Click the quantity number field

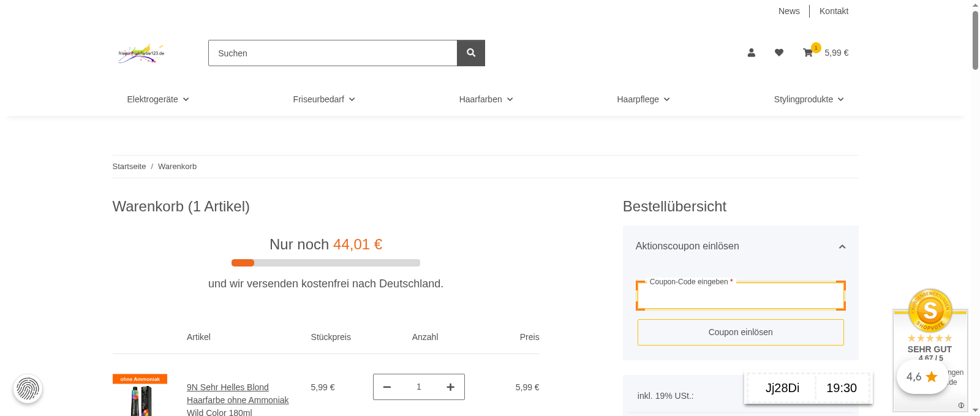419,387
